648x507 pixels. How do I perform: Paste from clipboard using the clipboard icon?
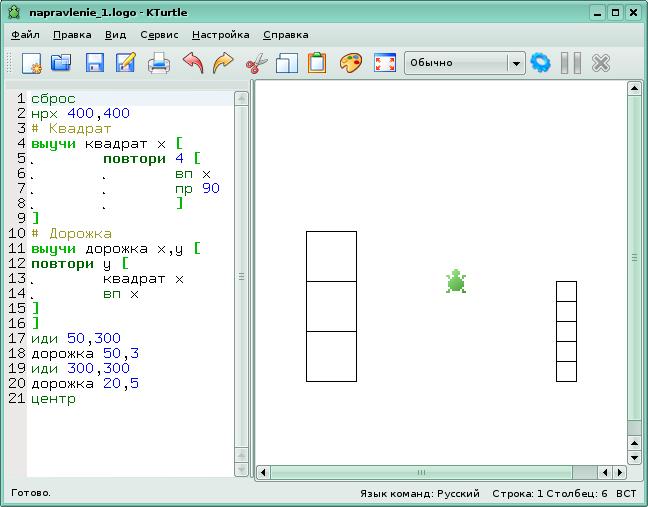tap(317, 63)
